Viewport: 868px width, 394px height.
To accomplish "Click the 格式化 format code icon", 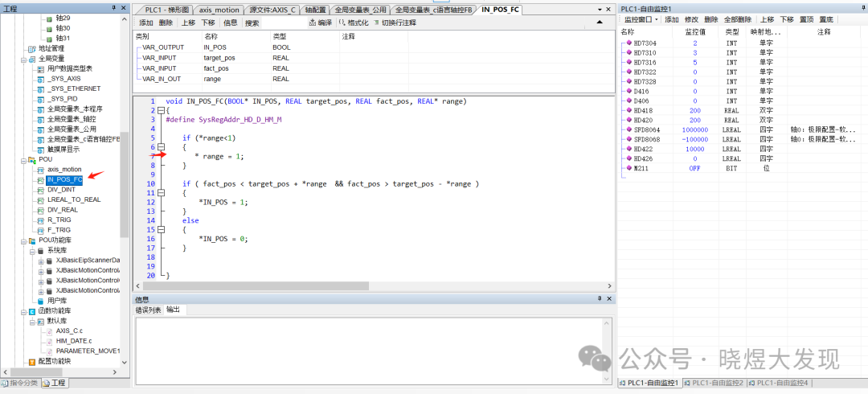I will (342, 23).
